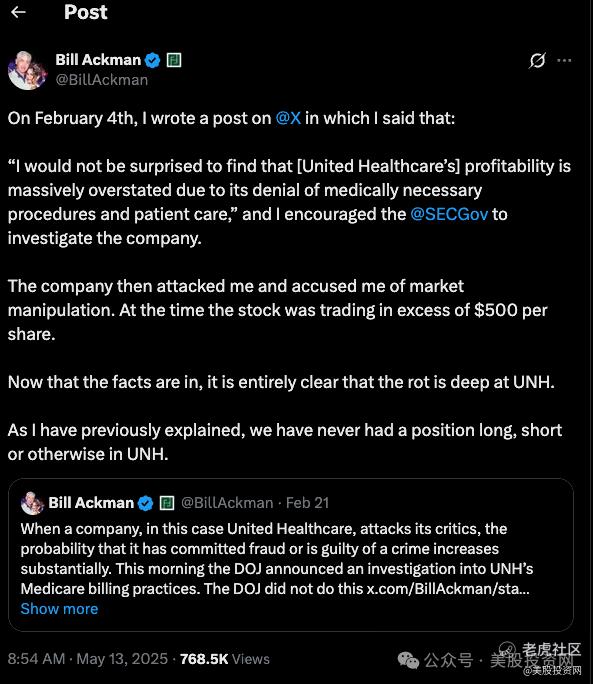Open the @X mention link
This screenshot has height=684, width=593.
[288, 118]
